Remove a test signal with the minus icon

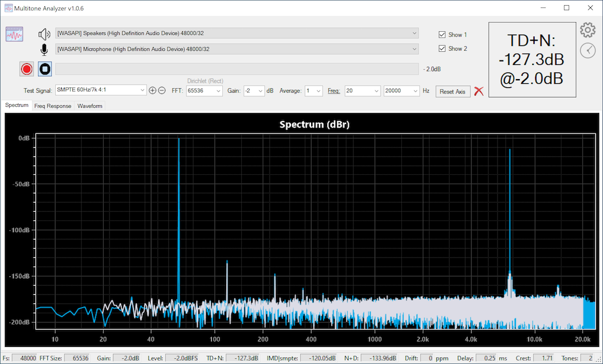[162, 91]
